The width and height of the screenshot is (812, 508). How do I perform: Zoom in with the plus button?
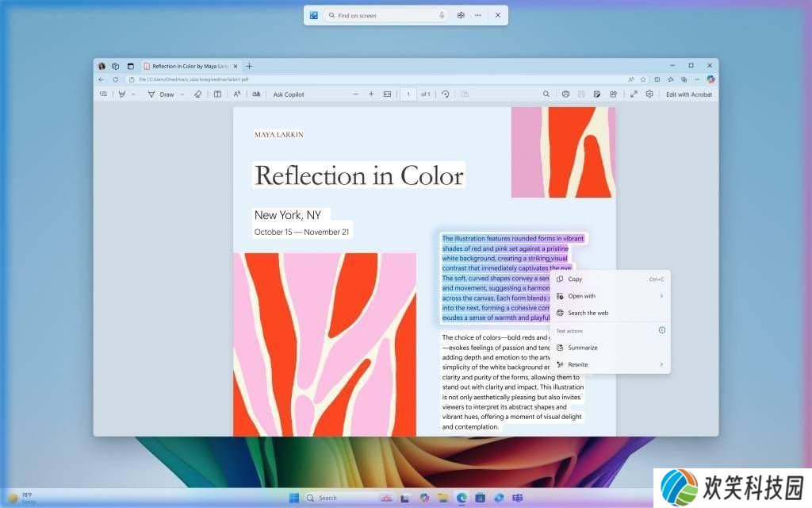[371, 94]
